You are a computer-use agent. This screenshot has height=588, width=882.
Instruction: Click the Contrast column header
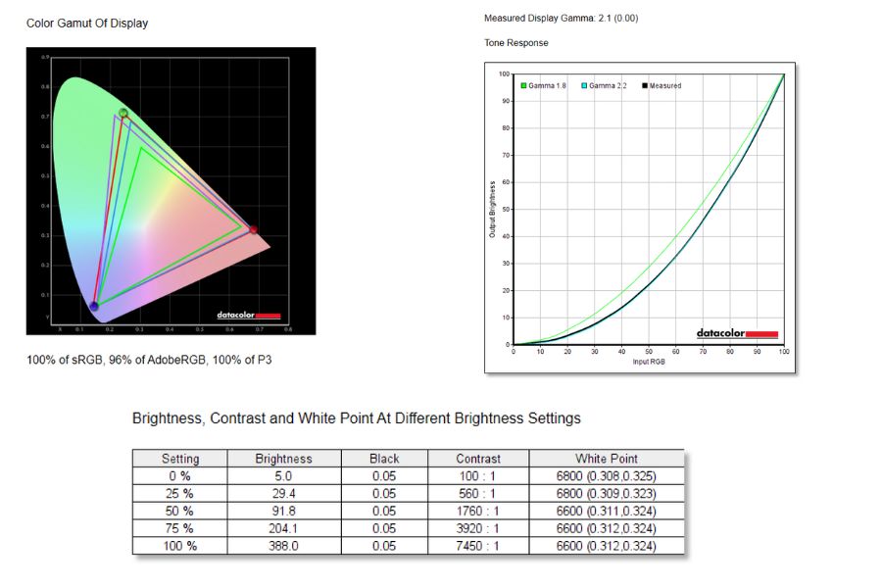[478, 458]
